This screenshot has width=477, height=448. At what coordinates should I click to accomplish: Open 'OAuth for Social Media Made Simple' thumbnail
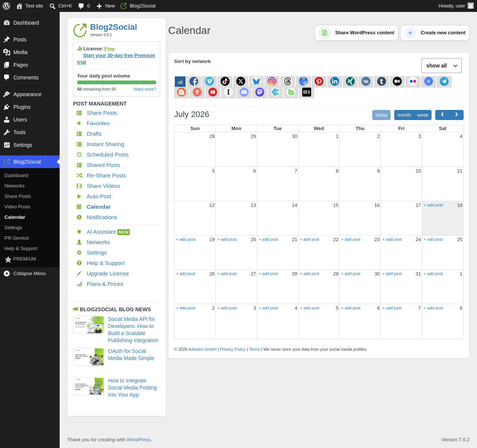tap(89, 357)
